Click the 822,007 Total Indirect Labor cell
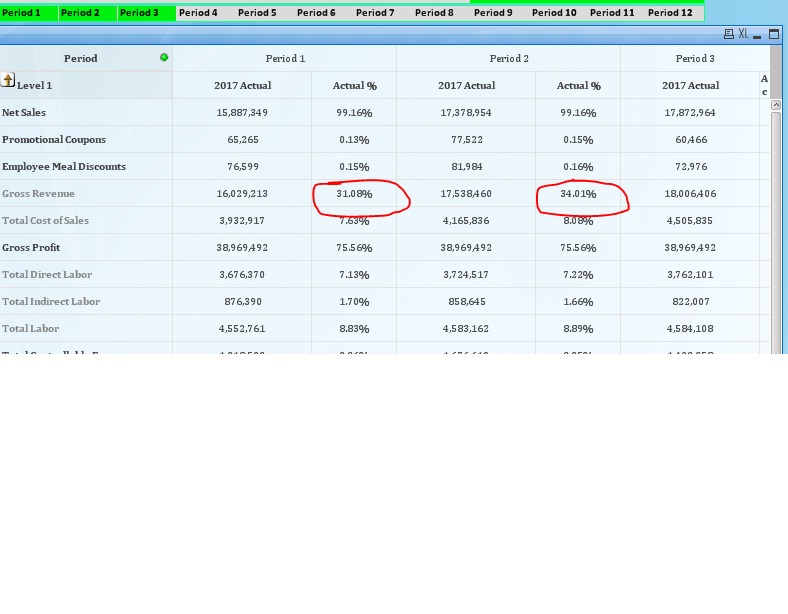 coord(691,301)
